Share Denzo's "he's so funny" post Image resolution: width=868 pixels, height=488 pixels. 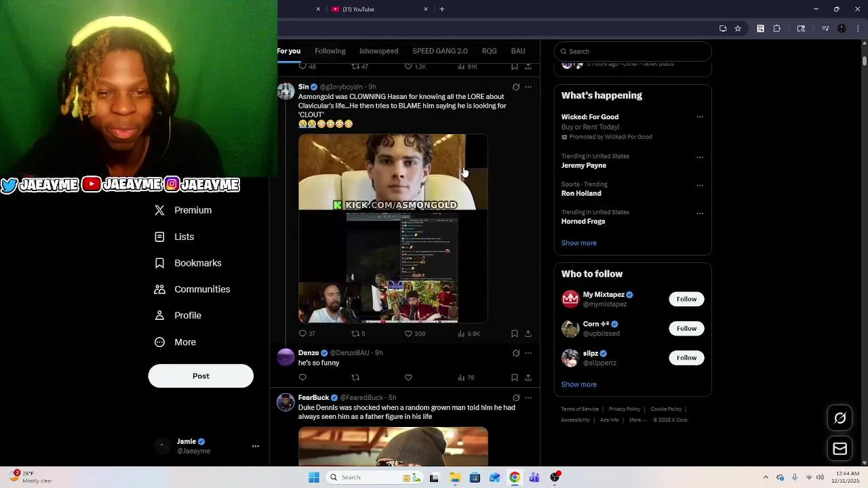pyautogui.click(x=528, y=378)
